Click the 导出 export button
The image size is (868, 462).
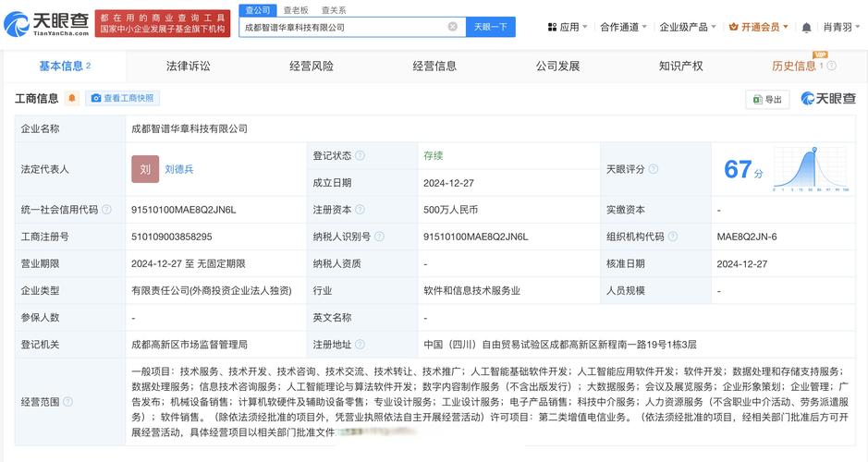pos(767,99)
